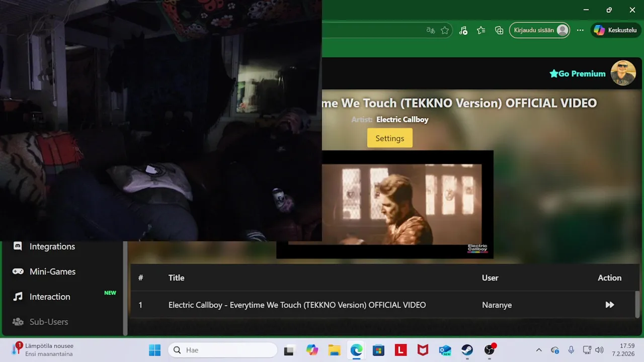Screen dimensions: 644x362
Task: Click the Interaction music note icon
Action: pyautogui.click(x=18, y=297)
